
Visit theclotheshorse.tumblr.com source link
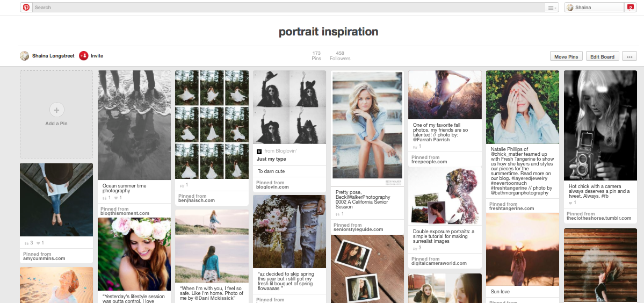[x=599, y=218]
